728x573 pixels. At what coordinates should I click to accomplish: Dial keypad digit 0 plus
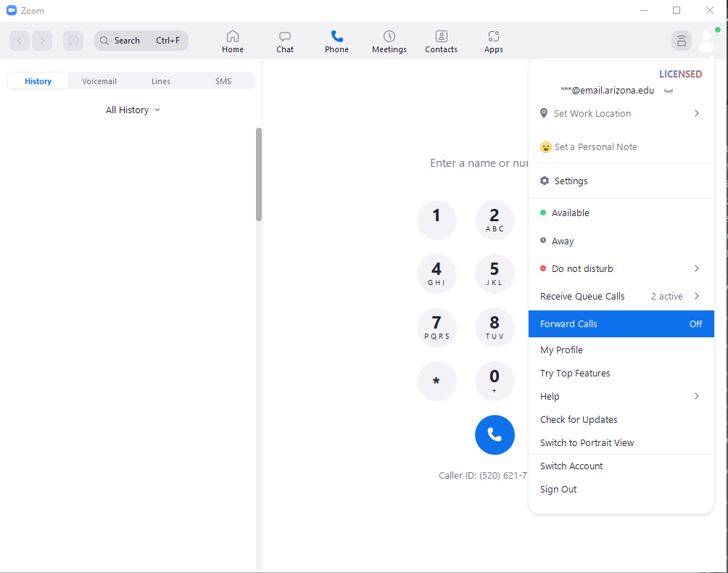(x=495, y=382)
